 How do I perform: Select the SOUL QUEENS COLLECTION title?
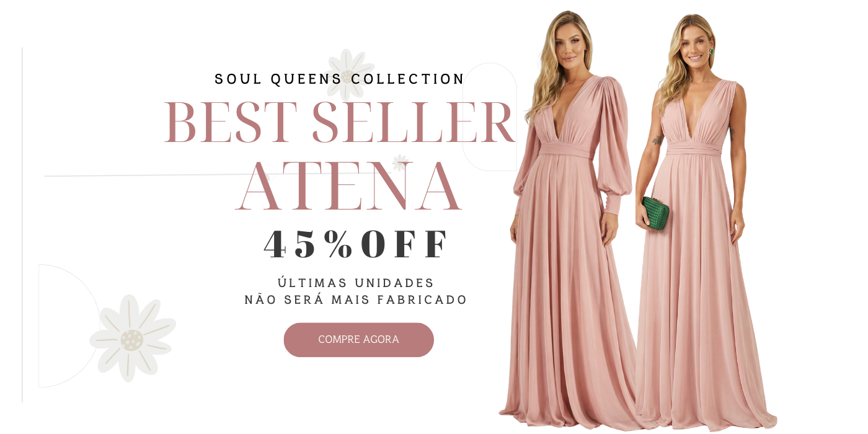tap(340, 79)
